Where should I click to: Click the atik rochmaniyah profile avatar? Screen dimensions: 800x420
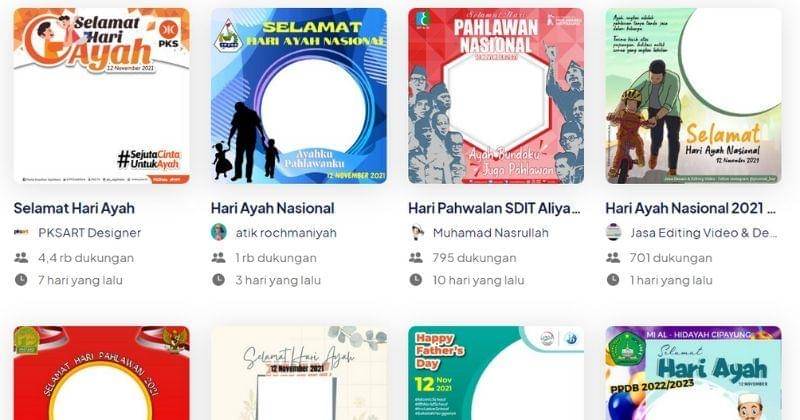pyautogui.click(x=219, y=232)
